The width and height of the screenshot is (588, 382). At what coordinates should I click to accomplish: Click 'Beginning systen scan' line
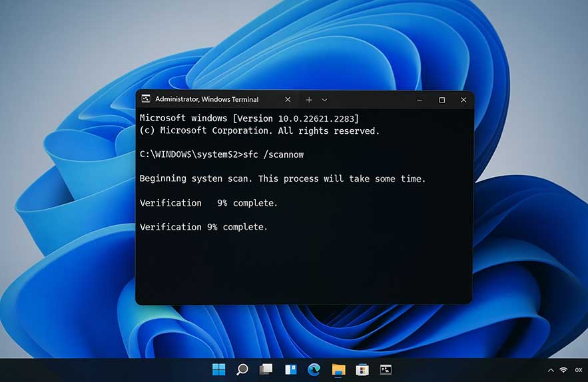[283, 179]
